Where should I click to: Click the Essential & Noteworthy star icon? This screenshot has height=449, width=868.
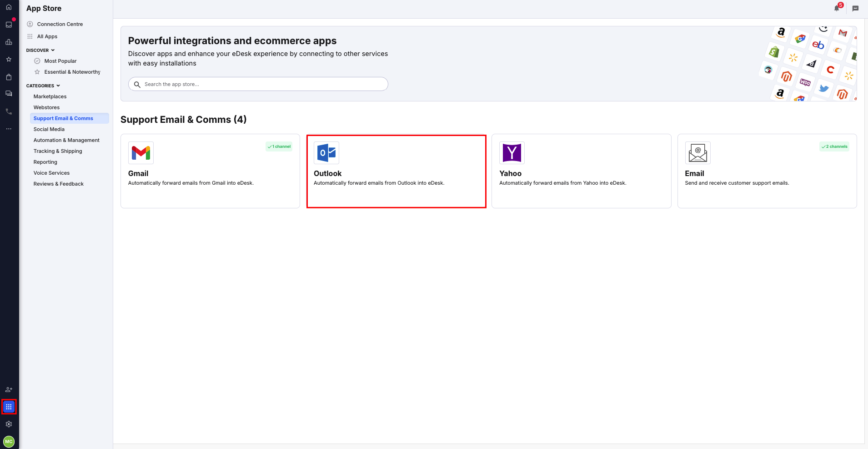37,72
